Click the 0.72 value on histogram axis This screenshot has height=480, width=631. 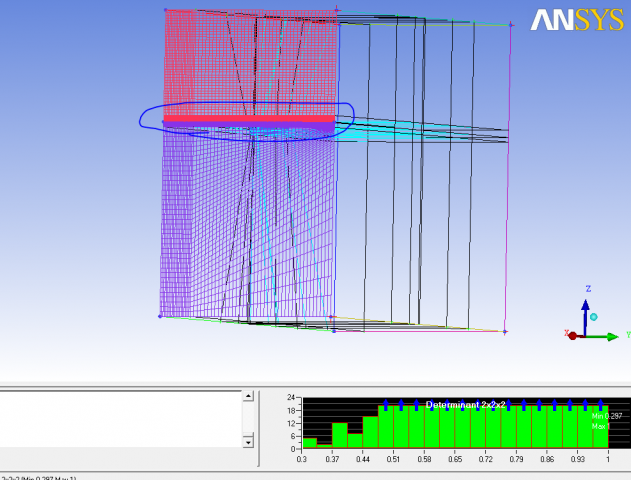tap(486, 459)
